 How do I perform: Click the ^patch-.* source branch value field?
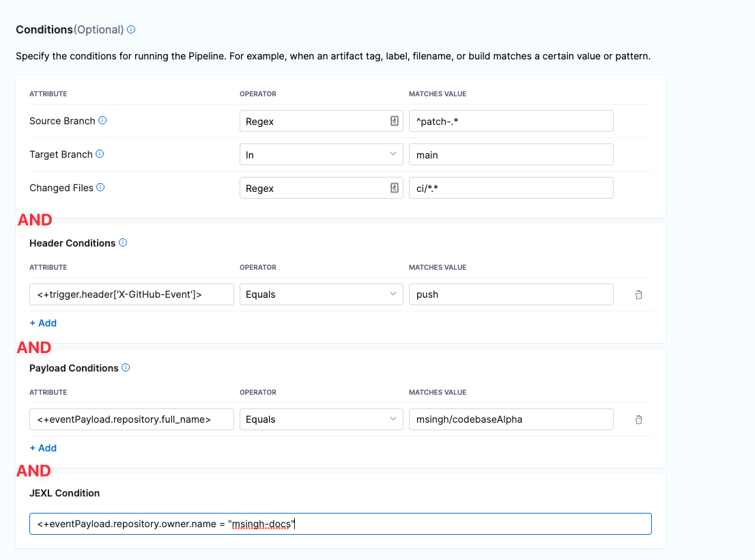(x=511, y=121)
